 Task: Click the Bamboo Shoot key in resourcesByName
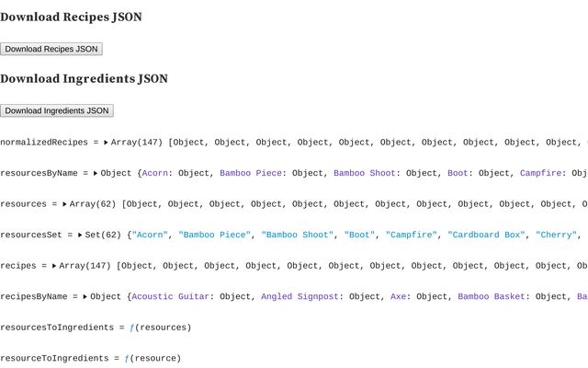tap(365, 173)
